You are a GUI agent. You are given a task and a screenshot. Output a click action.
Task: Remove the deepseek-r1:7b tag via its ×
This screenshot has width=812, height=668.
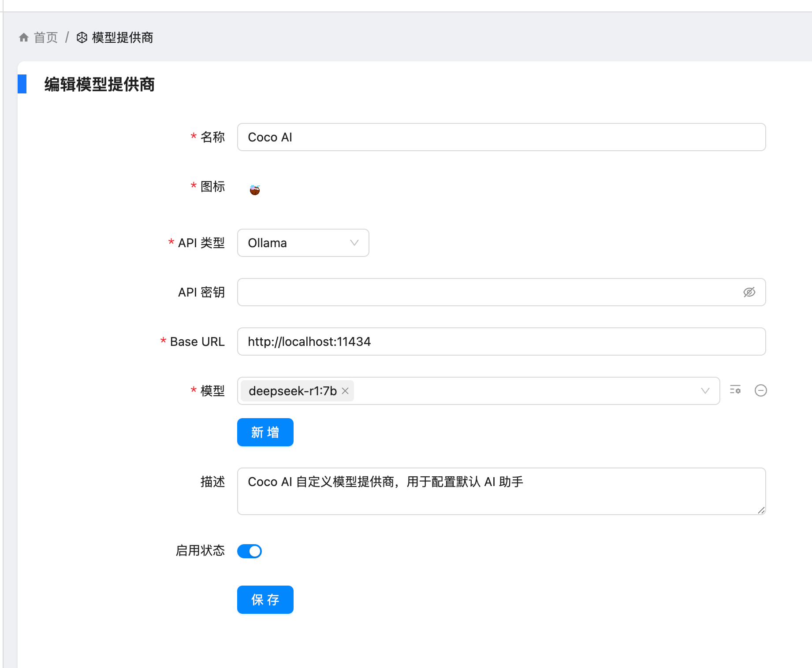click(345, 391)
